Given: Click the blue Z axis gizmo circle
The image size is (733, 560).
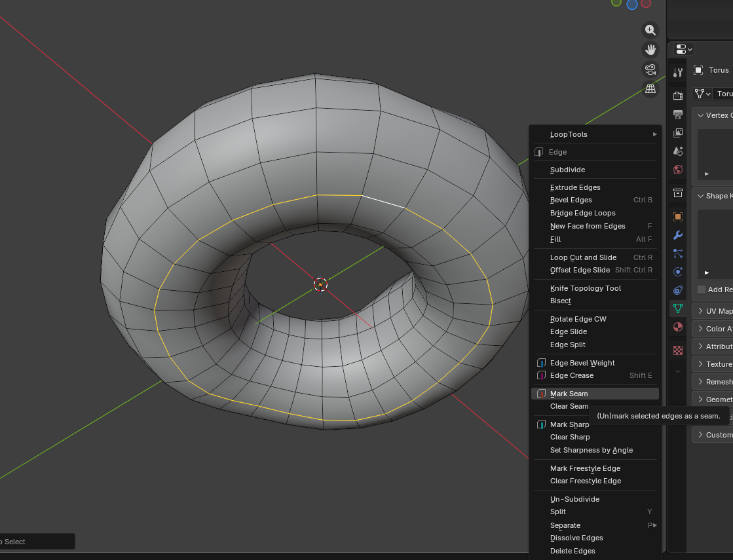Looking at the screenshot, I should [x=632, y=5].
